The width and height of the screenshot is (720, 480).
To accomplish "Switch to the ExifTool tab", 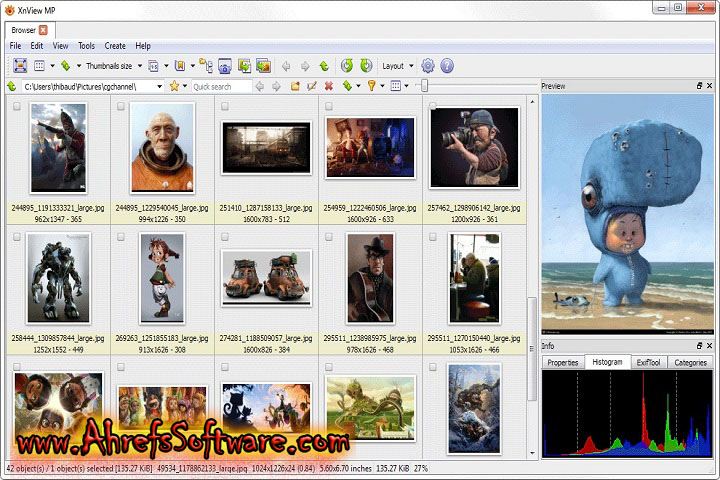I will click(648, 362).
